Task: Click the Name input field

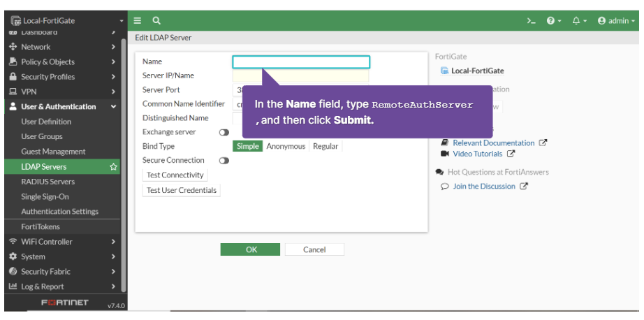Action: click(x=301, y=62)
